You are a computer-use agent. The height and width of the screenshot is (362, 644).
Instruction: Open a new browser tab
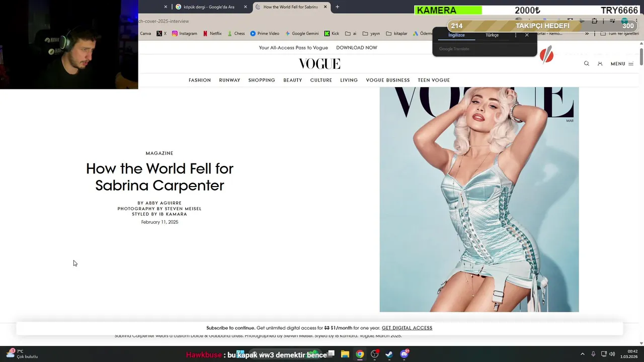point(337,7)
